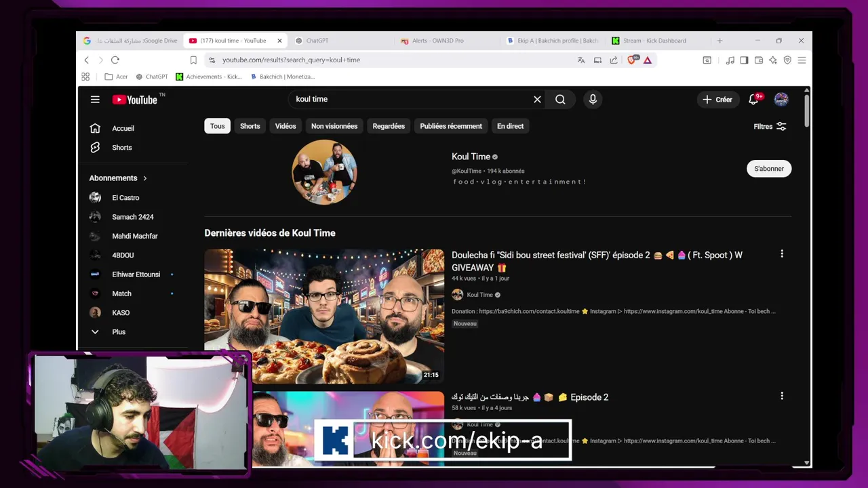
Task: Subscribe with the S'abonner button
Action: (769, 169)
